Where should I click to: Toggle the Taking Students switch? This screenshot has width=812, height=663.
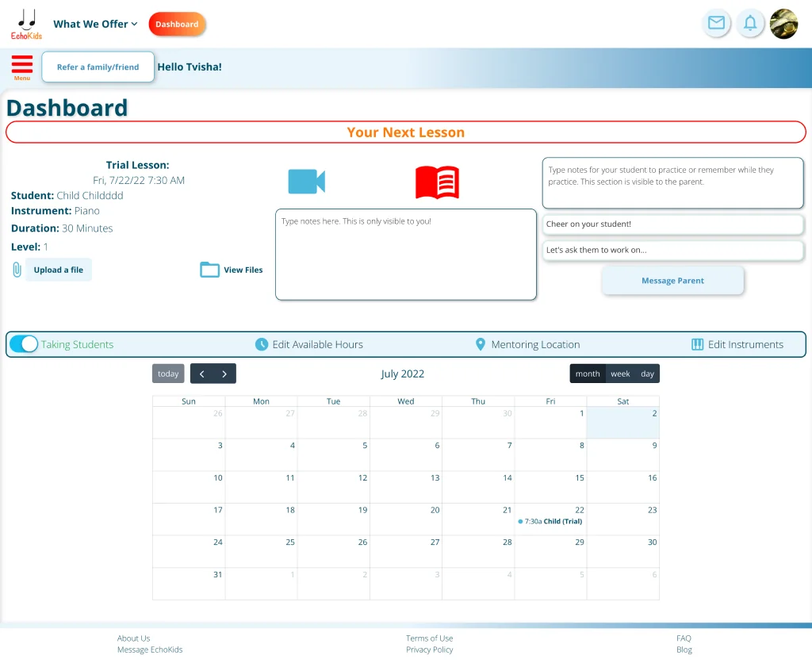pyautogui.click(x=24, y=344)
